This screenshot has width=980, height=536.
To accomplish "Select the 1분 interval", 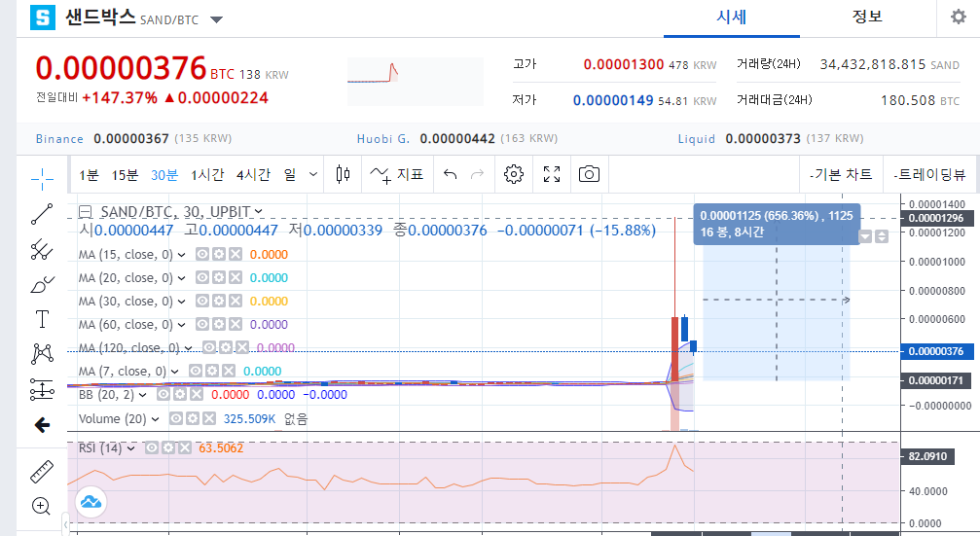I will point(89,175).
